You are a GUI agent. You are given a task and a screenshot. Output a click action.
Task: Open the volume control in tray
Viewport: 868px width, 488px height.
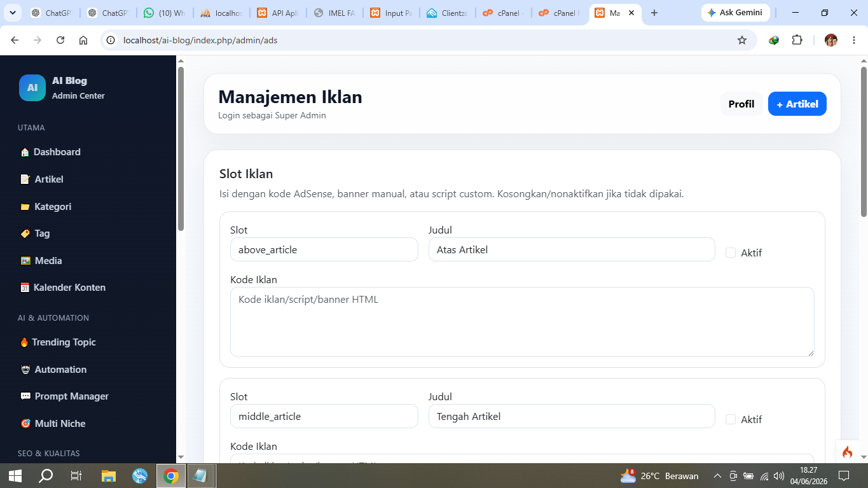coord(778,476)
